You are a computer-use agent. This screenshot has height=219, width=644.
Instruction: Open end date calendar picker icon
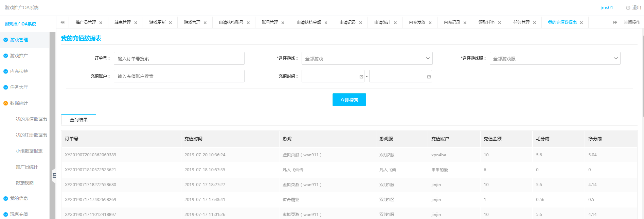click(x=429, y=77)
